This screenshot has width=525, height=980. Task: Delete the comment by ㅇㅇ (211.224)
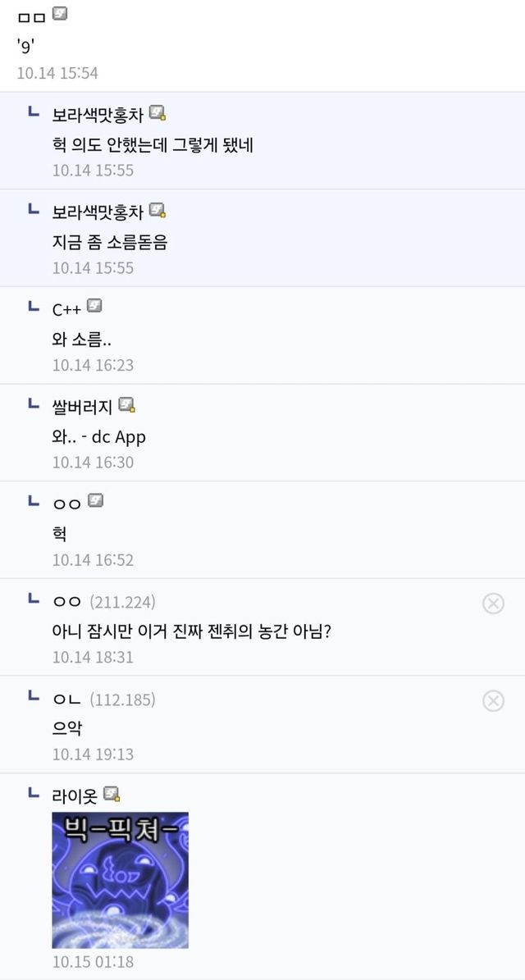(493, 604)
